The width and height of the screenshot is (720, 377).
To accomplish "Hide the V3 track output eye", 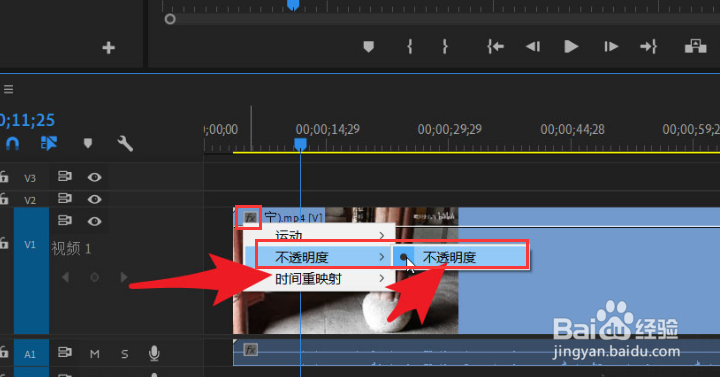I will pyautogui.click(x=95, y=177).
